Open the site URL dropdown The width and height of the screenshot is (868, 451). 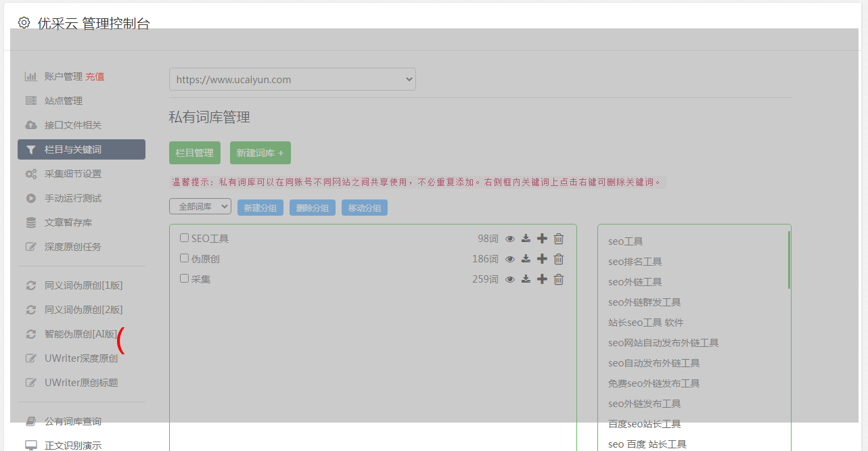(x=292, y=79)
